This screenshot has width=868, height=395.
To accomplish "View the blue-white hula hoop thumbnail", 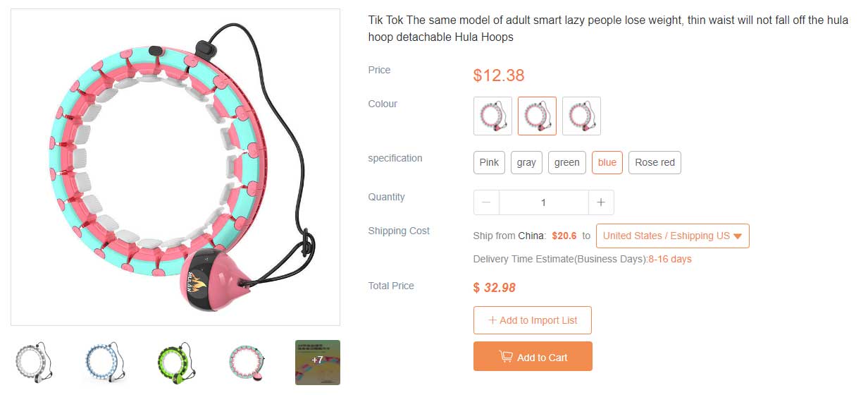I will pyautogui.click(x=104, y=363).
